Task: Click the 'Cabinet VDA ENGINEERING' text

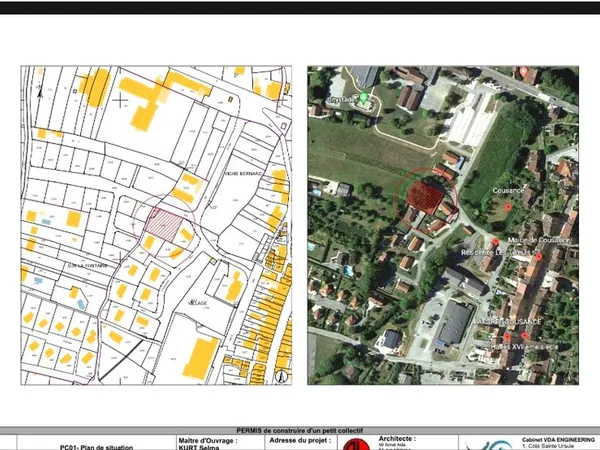Action: (558, 440)
